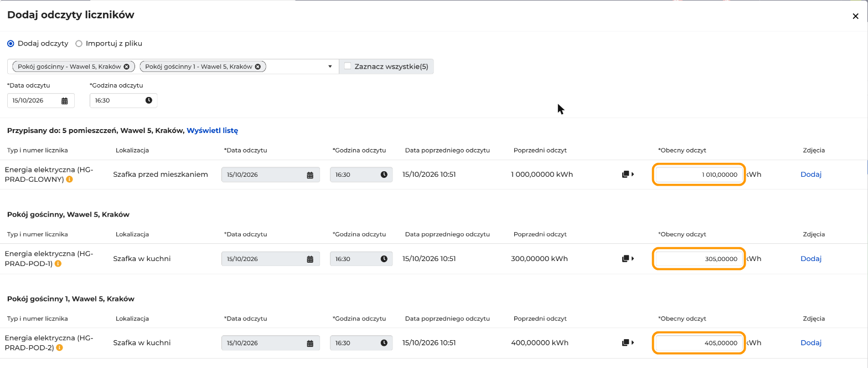Click previous reading value '400,00000 kWh'
This screenshot has width=868, height=368.
tap(540, 343)
